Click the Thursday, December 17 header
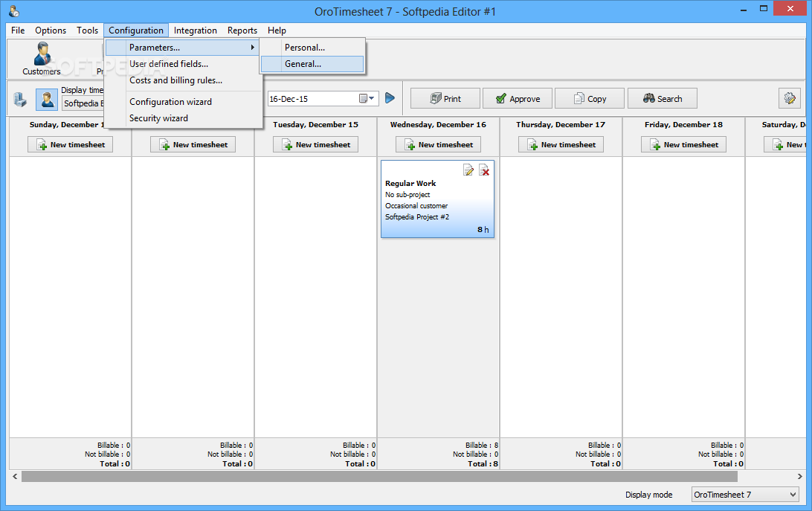 [561, 124]
